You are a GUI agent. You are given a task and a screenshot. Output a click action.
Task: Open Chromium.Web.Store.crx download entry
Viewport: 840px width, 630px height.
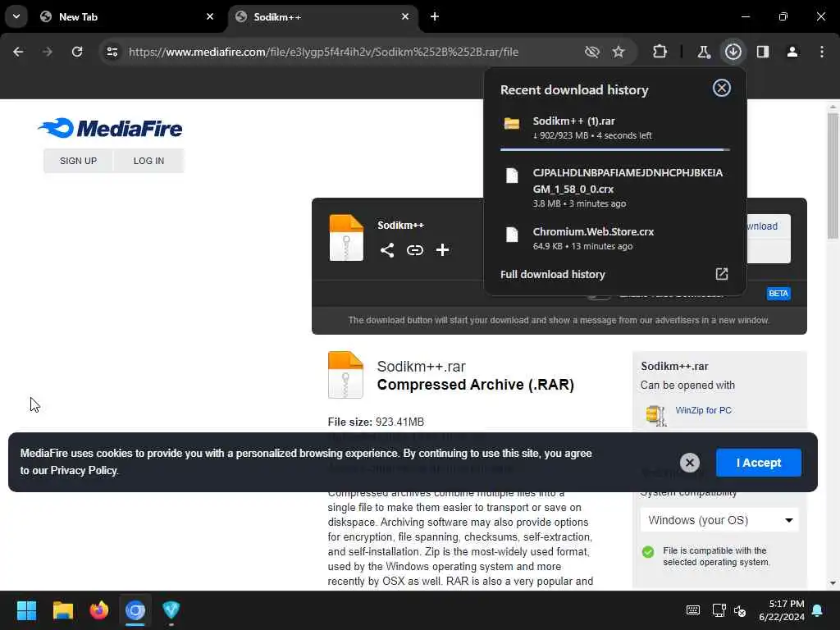(x=615, y=239)
